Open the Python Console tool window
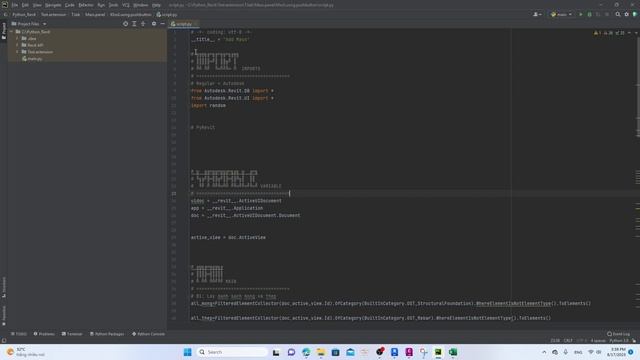The height and width of the screenshot is (360, 640). (149, 334)
